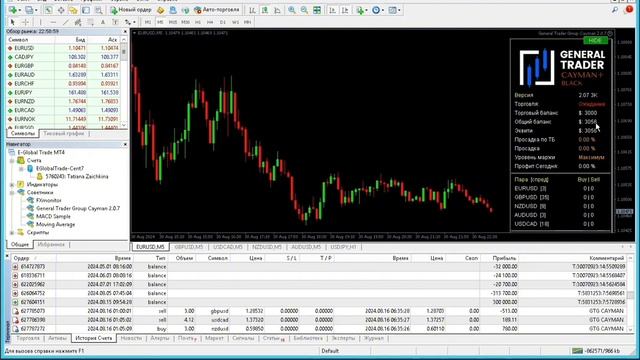The height and width of the screenshot is (360, 640).
Task: Open the Тиковый график tab
Action: click(63, 133)
